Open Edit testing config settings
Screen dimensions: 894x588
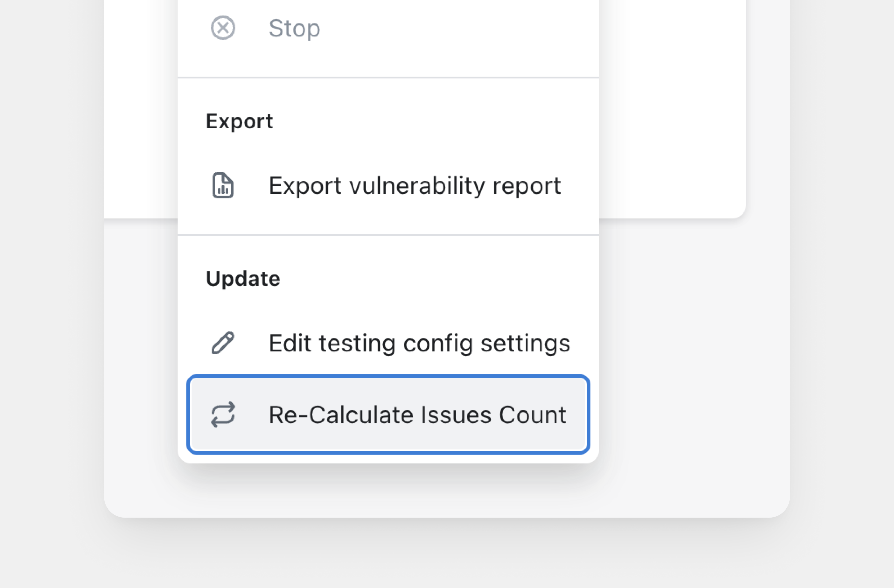419,343
